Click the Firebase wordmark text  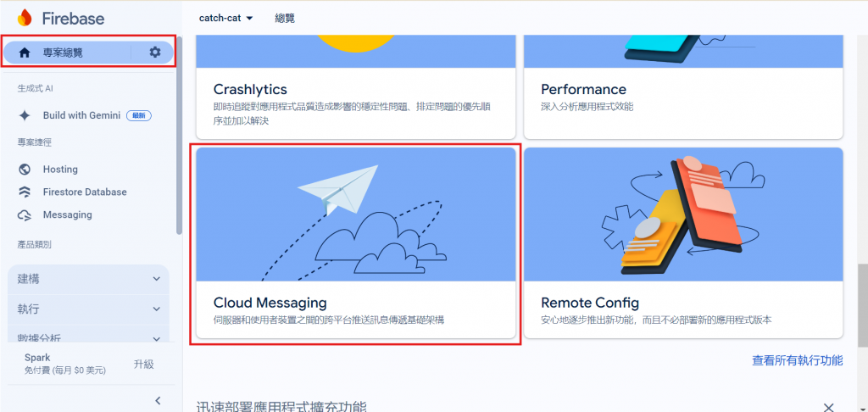tap(73, 19)
